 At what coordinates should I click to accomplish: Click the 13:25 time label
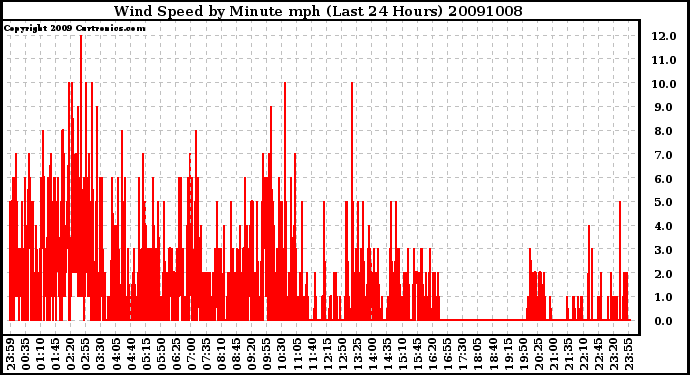(x=357, y=355)
